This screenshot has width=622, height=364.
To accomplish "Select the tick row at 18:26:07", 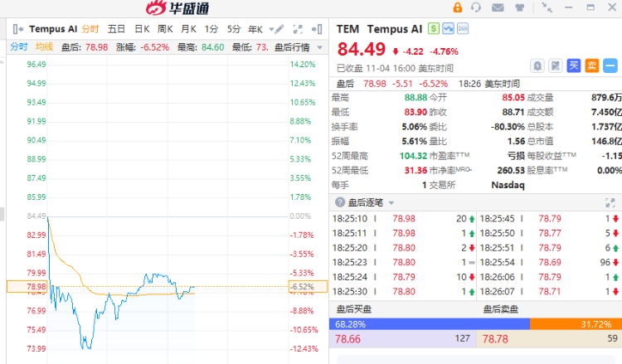I will (550, 291).
